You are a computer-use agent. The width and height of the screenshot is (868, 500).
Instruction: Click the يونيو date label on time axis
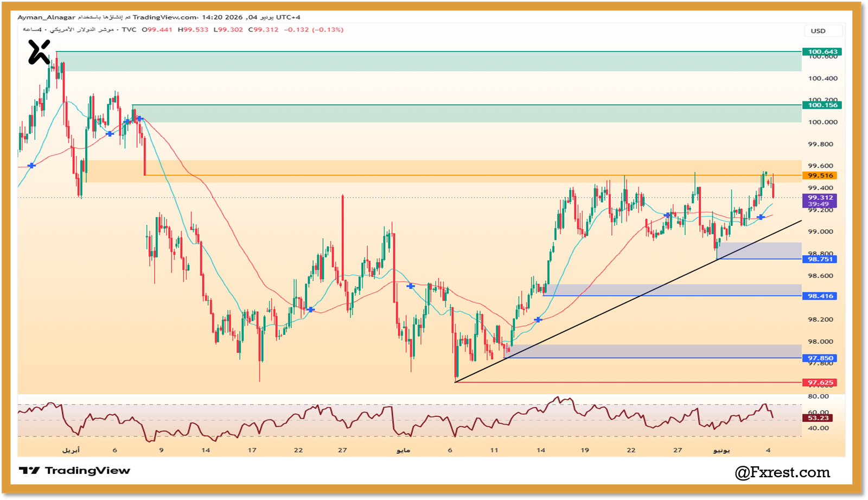click(x=721, y=450)
